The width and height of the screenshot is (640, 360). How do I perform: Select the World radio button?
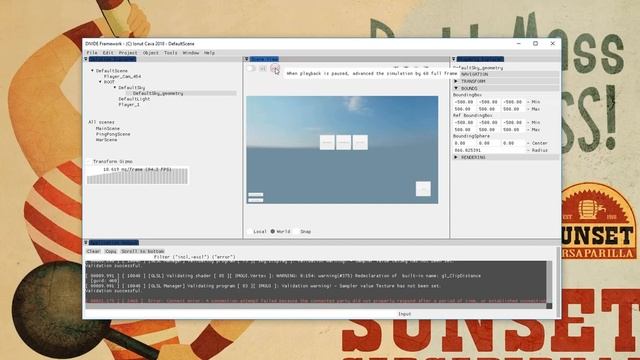(273, 231)
